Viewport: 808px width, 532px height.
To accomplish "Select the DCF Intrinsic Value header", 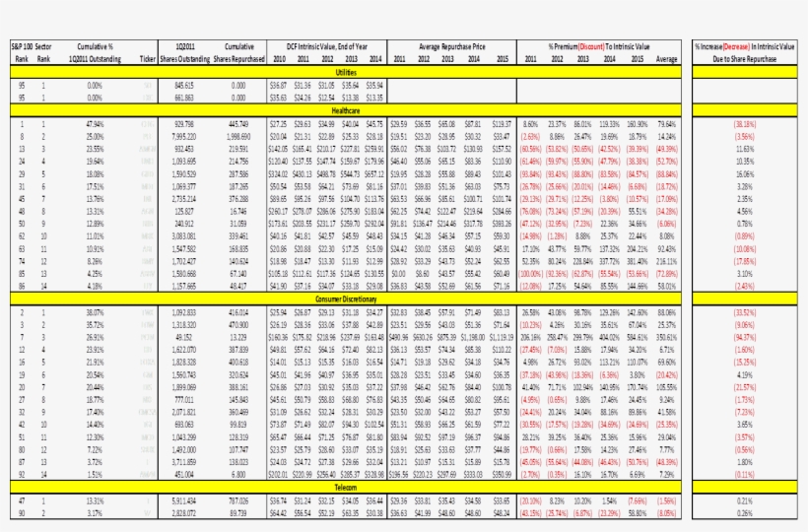I will coord(325,46).
